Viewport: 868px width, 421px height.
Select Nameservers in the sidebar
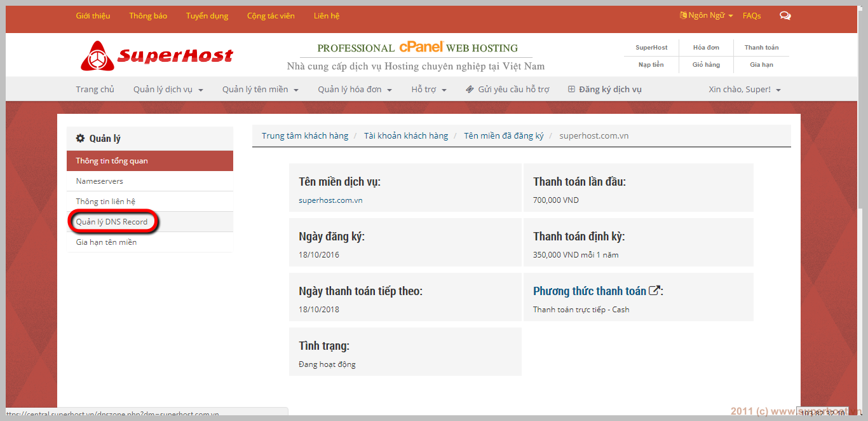click(150, 181)
